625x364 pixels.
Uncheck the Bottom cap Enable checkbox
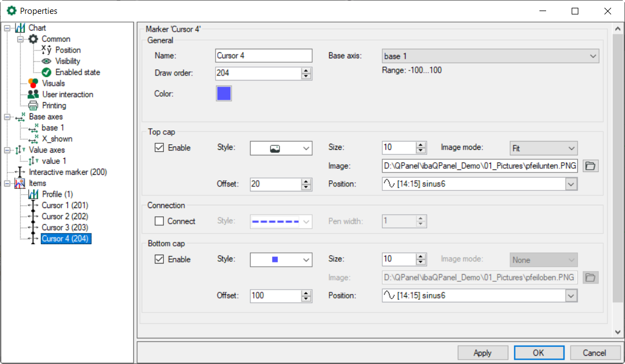[x=159, y=259]
